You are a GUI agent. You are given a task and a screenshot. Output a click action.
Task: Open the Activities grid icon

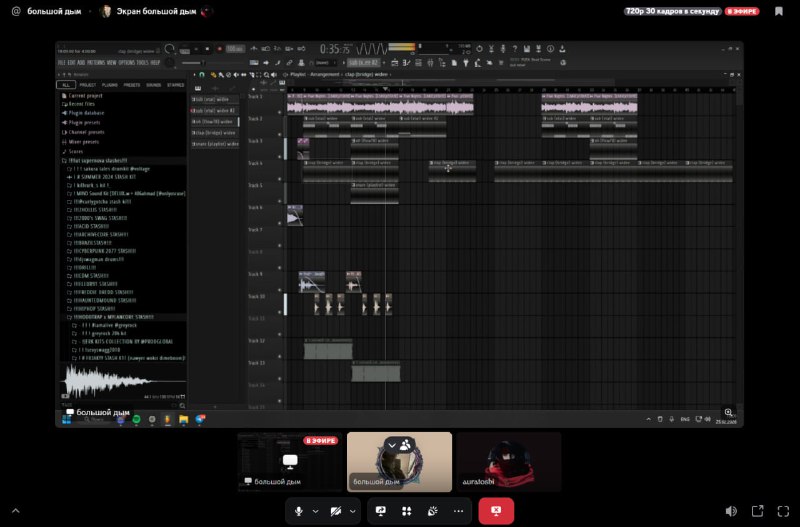407,511
